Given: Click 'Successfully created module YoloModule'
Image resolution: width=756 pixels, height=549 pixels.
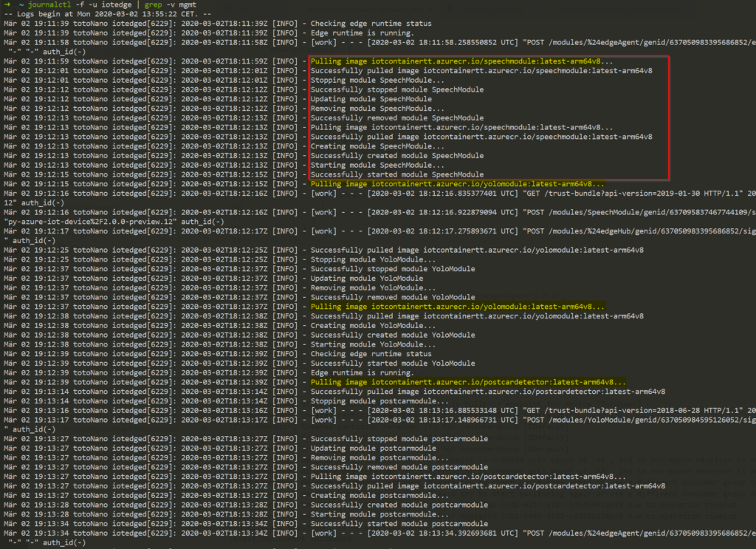Looking at the screenshot, I should pyautogui.click(x=393, y=335).
